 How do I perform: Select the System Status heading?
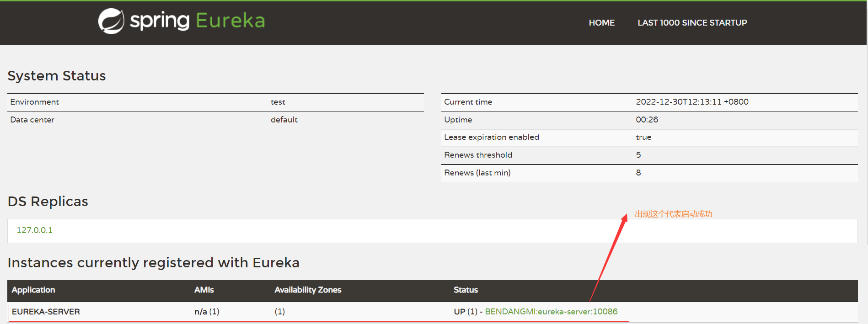[57, 76]
